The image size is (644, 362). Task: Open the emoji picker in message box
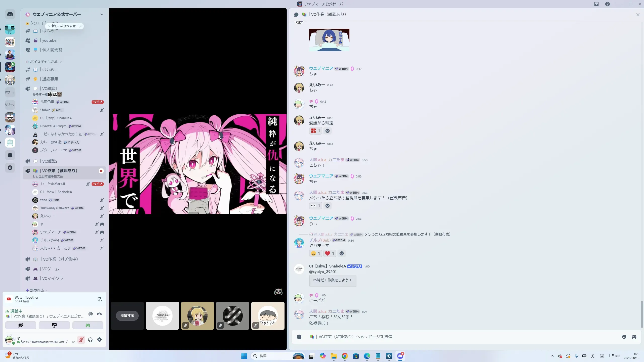[x=624, y=337]
